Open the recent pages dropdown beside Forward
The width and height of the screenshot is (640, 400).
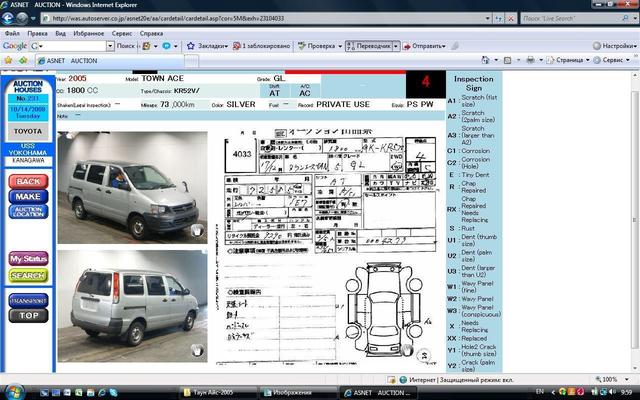click(x=33, y=18)
